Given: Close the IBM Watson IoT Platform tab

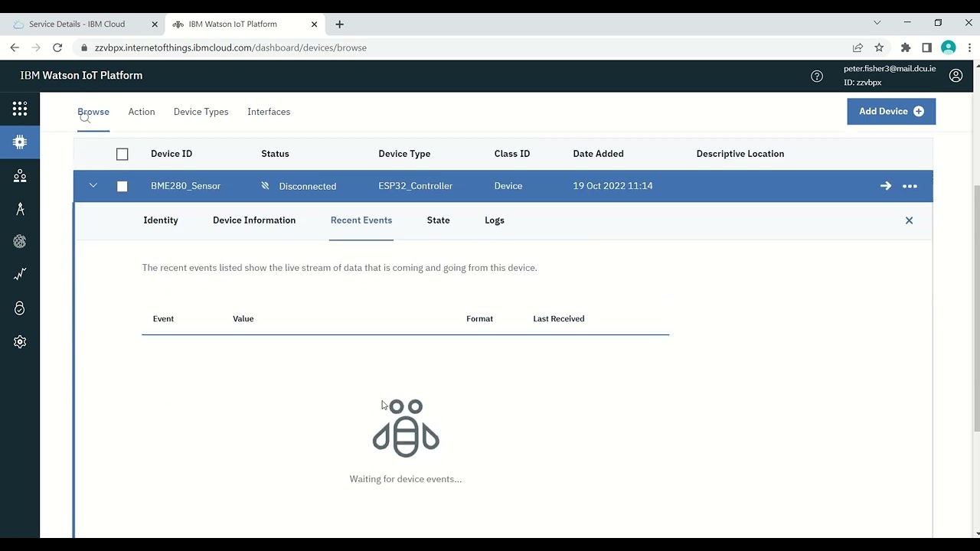Looking at the screenshot, I should (314, 24).
